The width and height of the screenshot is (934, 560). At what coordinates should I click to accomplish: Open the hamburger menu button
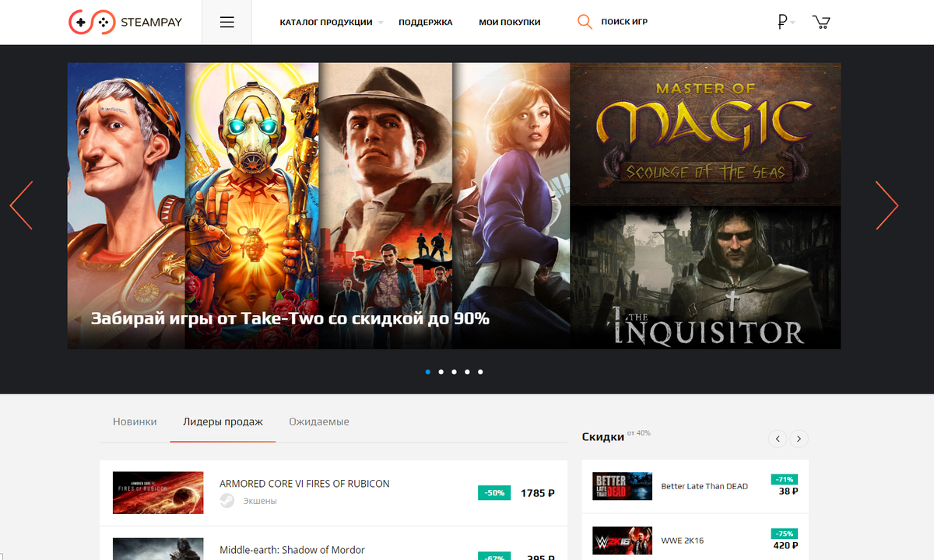click(x=226, y=22)
